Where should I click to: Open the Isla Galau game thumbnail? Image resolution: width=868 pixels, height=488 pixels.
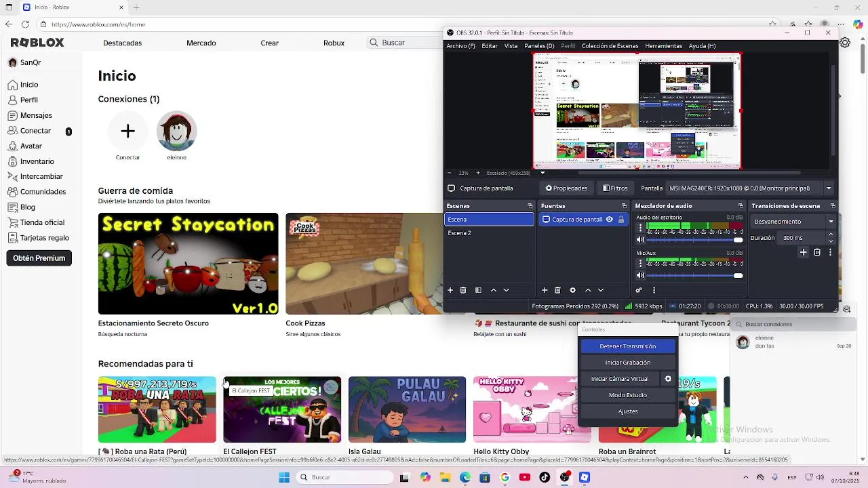(x=407, y=409)
